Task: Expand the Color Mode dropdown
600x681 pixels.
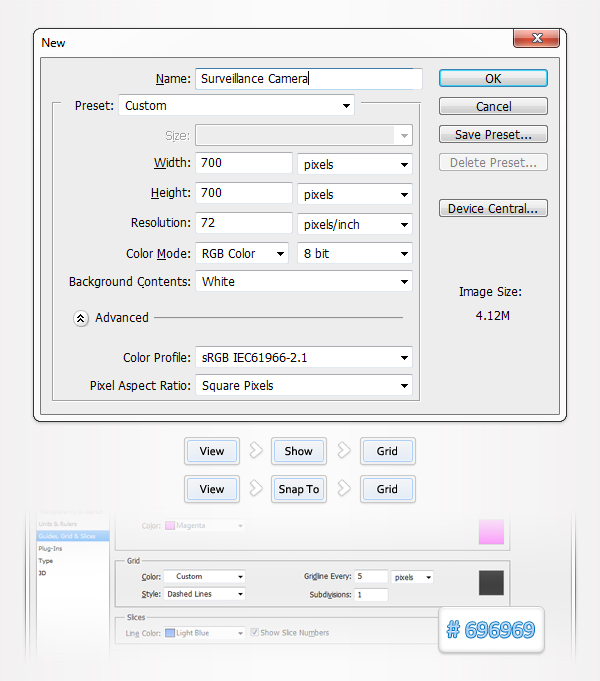Action: (242, 254)
